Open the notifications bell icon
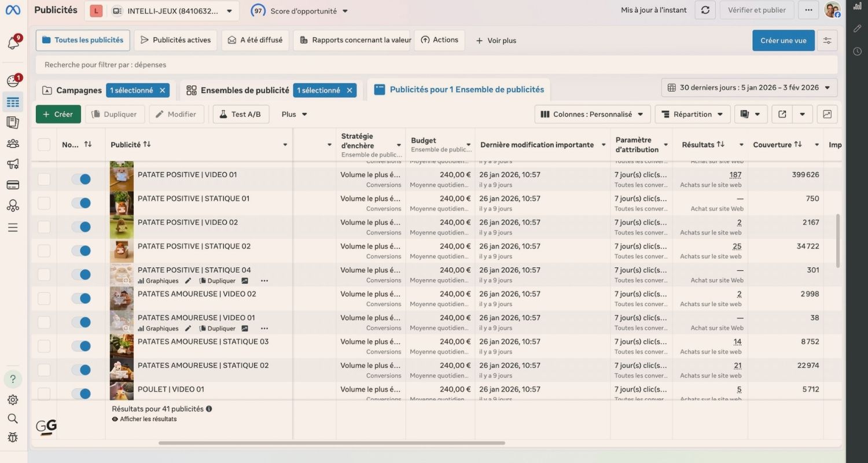The image size is (868, 463). click(x=13, y=43)
